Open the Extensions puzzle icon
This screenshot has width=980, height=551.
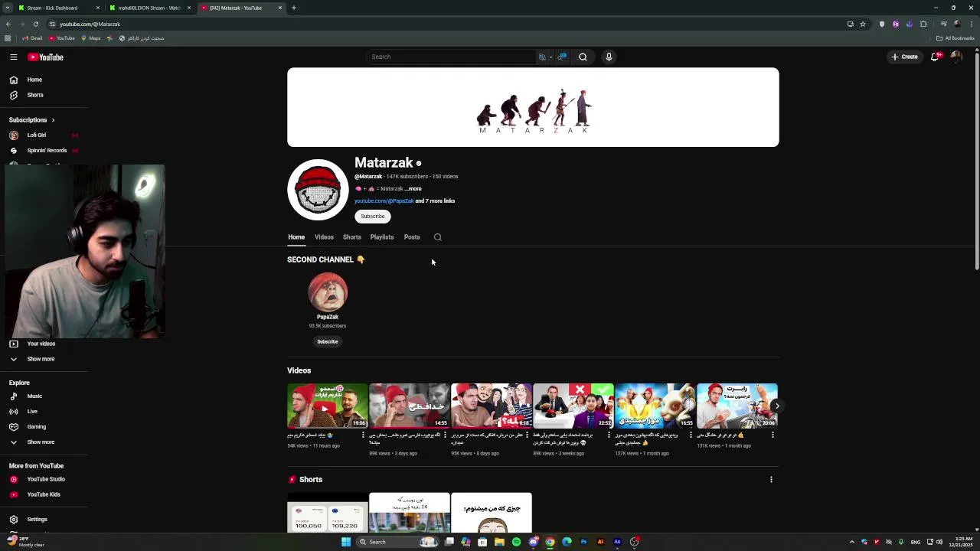tap(923, 24)
